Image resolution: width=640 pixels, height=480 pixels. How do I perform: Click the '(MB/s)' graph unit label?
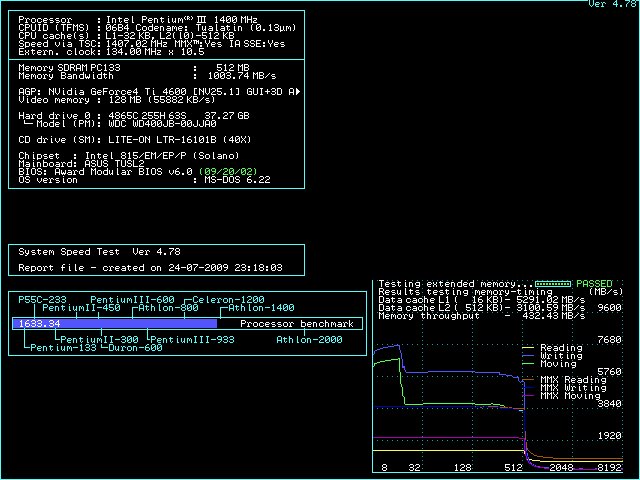tap(607, 292)
